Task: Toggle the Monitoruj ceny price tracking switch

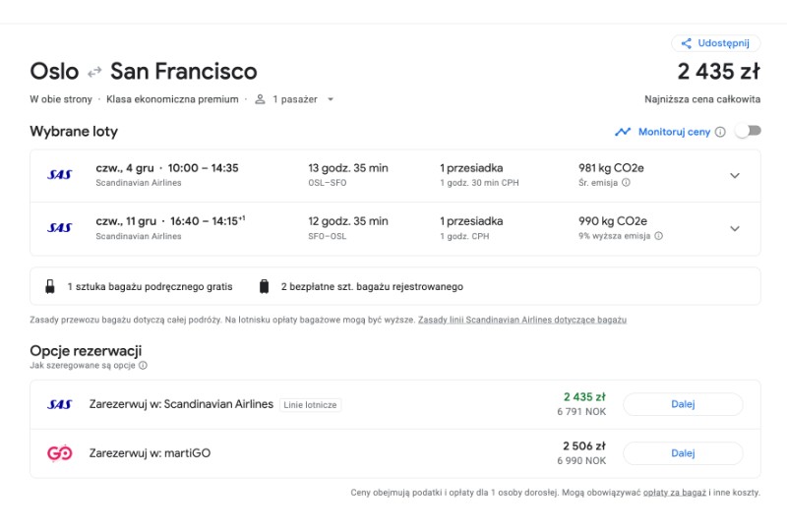Action: [748, 132]
